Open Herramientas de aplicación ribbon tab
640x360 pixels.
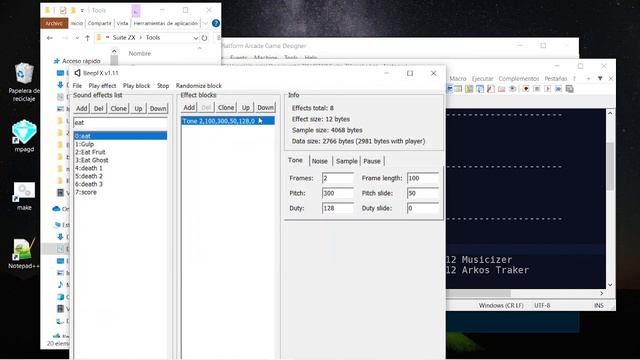coord(165,23)
